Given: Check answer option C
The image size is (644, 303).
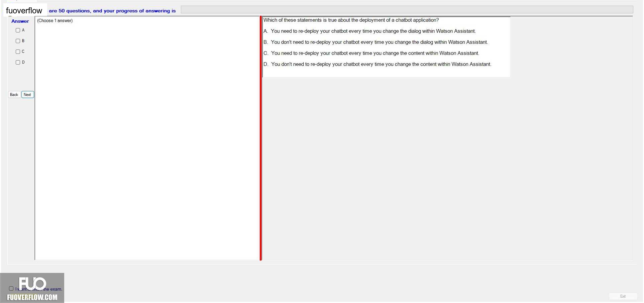Looking at the screenshot, I should pyautogui.click(x=18, y=52).
